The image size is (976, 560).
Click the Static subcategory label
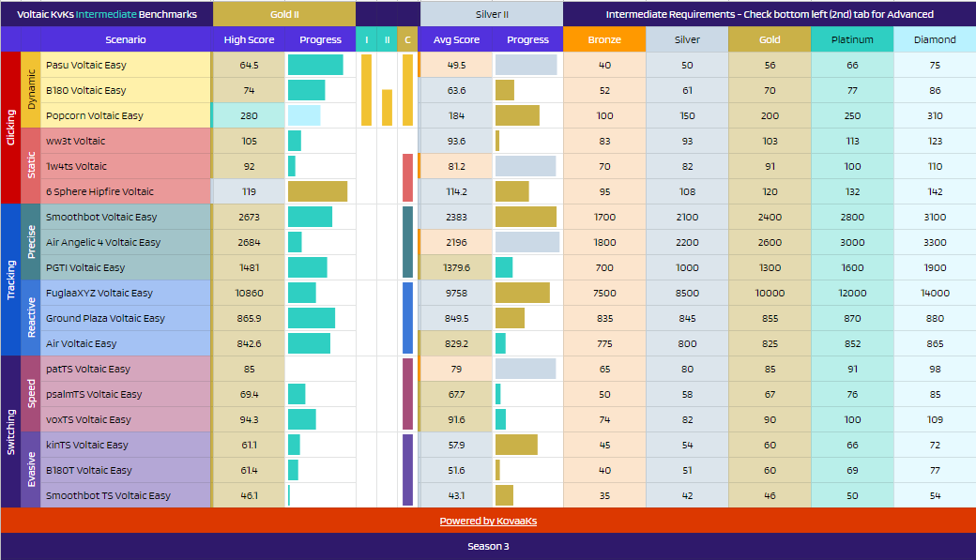point(31,166)
